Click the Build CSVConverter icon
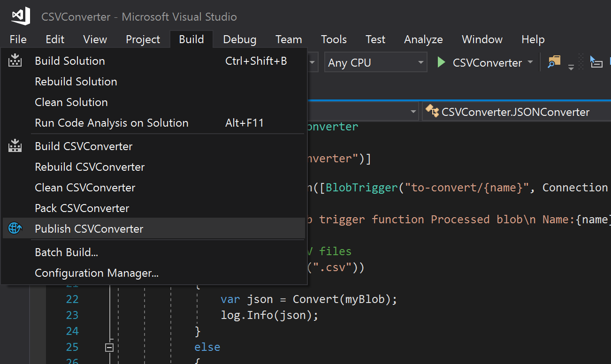 click(x=15, y=146)
